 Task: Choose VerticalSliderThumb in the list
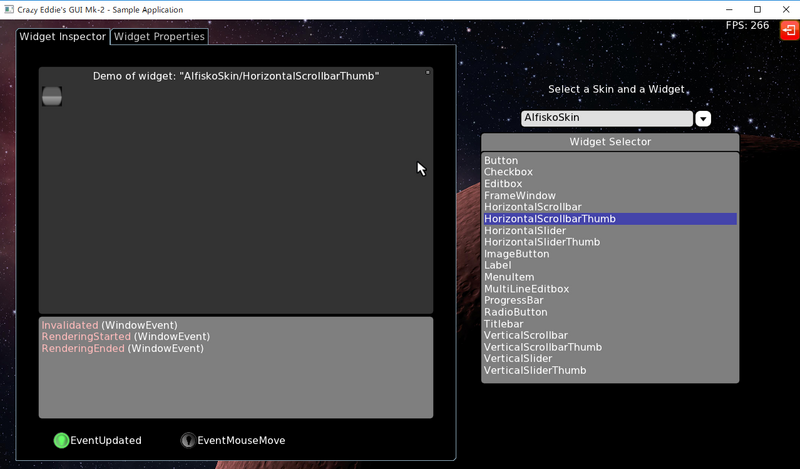535,370
